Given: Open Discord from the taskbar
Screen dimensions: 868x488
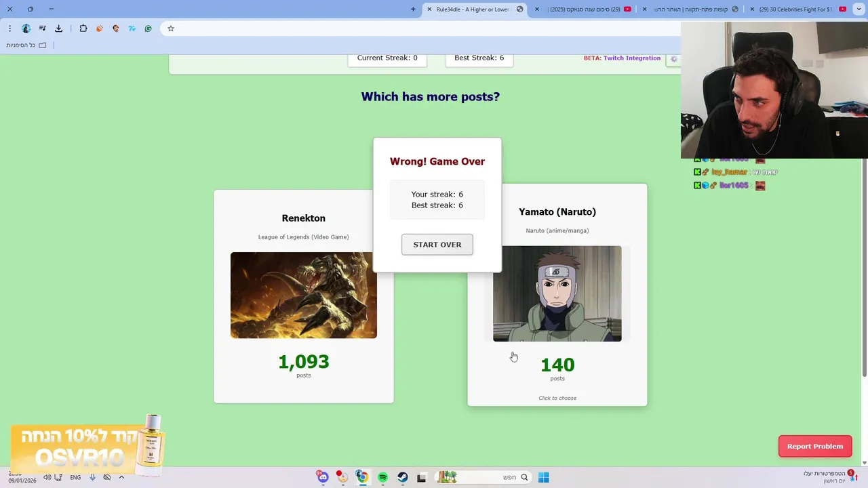Looking at the screenshot, I should pos(323,477).
